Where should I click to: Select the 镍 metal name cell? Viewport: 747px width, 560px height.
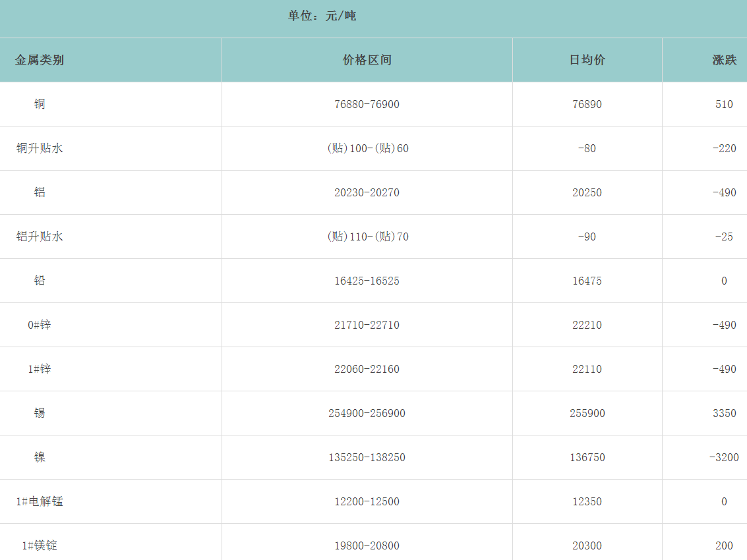coord(40,457)
